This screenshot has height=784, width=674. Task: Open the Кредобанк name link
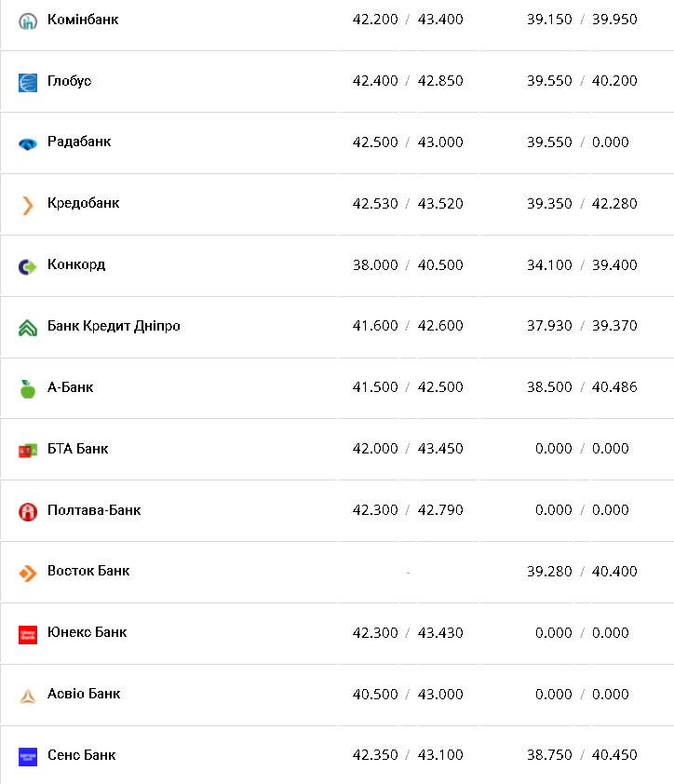pos(83,203)
